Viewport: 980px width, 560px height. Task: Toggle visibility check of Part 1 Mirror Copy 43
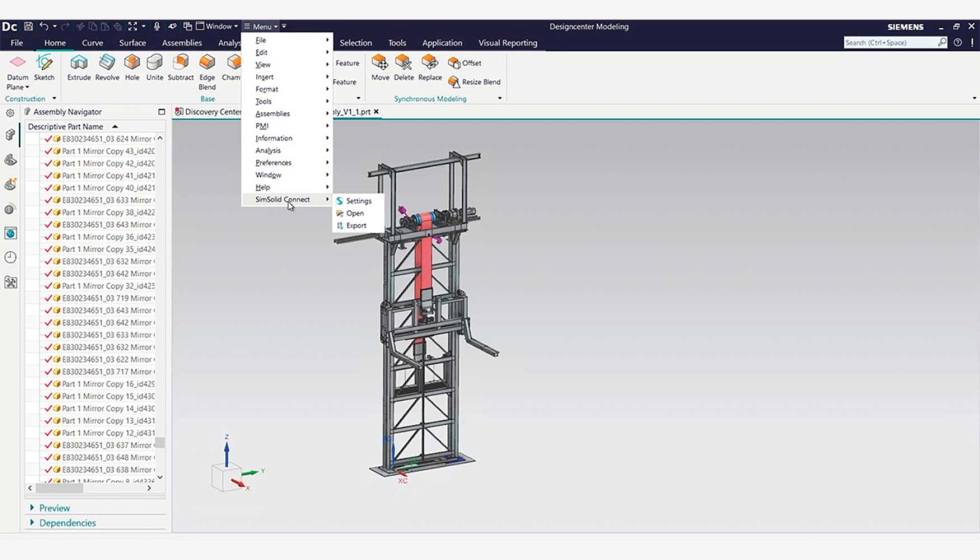click(x=48, y=151)
